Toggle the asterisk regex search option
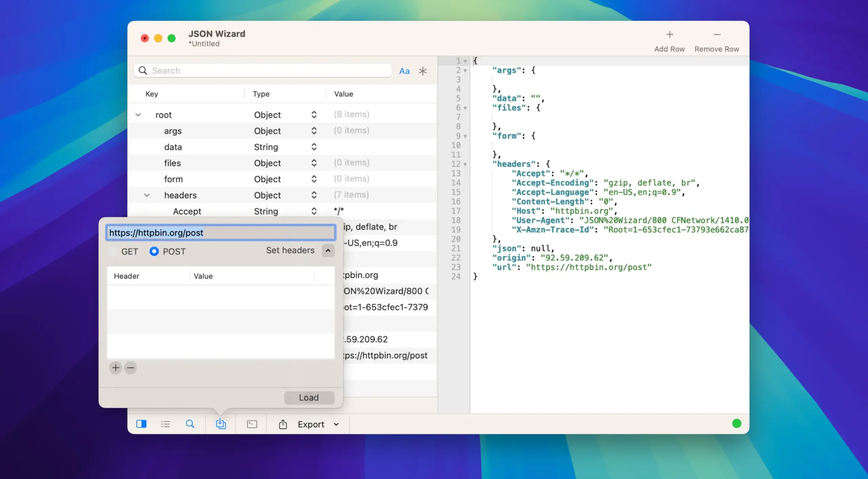 pyautogui.click(x=422, y=71)
